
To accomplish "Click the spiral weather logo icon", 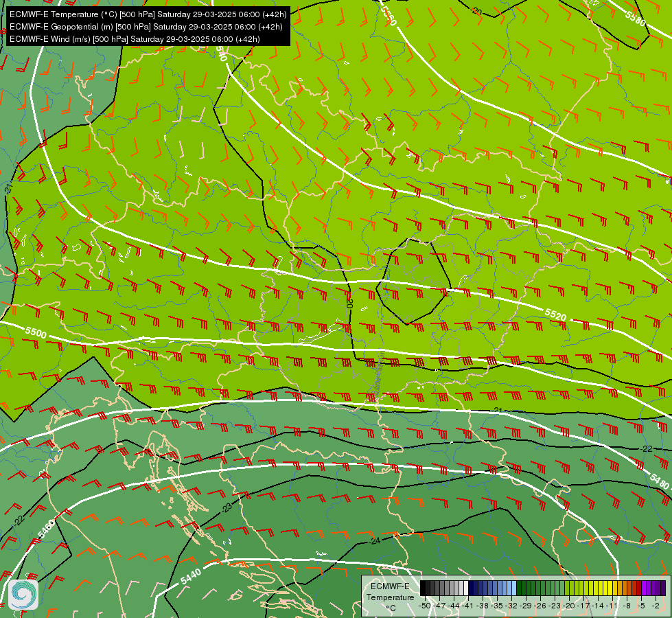I will (x=23, y=595).
